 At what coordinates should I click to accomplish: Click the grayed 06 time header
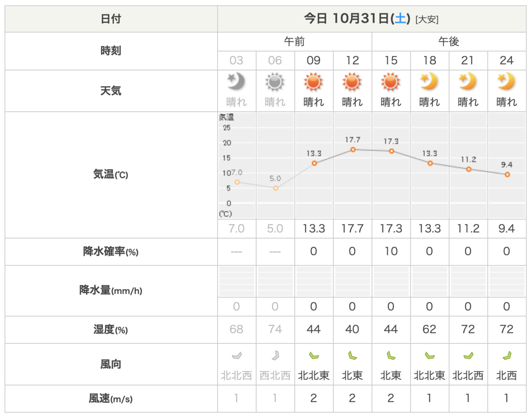[x=275, y=60]
